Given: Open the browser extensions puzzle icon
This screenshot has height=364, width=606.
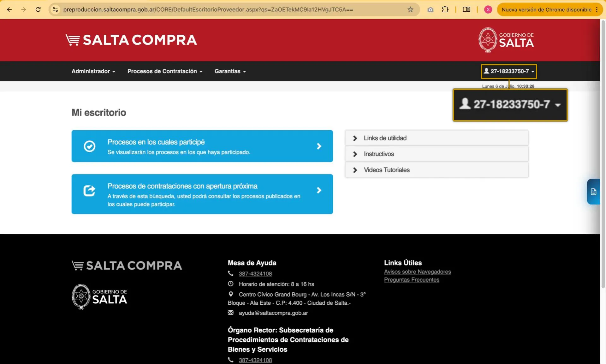Looking at the screenshot, I should tap(445, 9).
